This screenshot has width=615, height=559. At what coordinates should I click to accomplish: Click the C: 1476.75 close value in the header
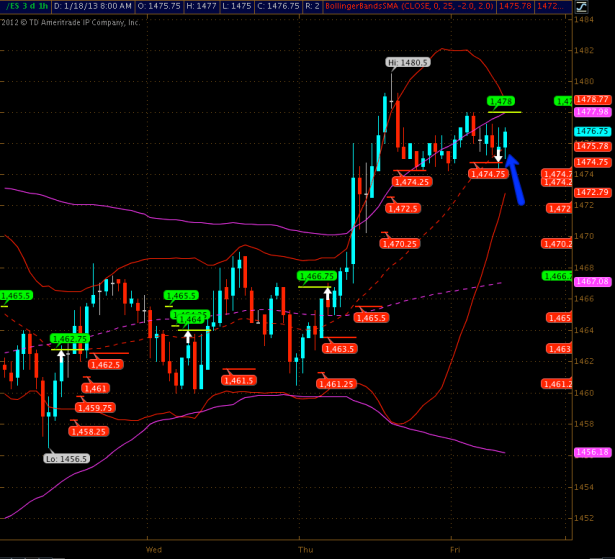point(247,6)
